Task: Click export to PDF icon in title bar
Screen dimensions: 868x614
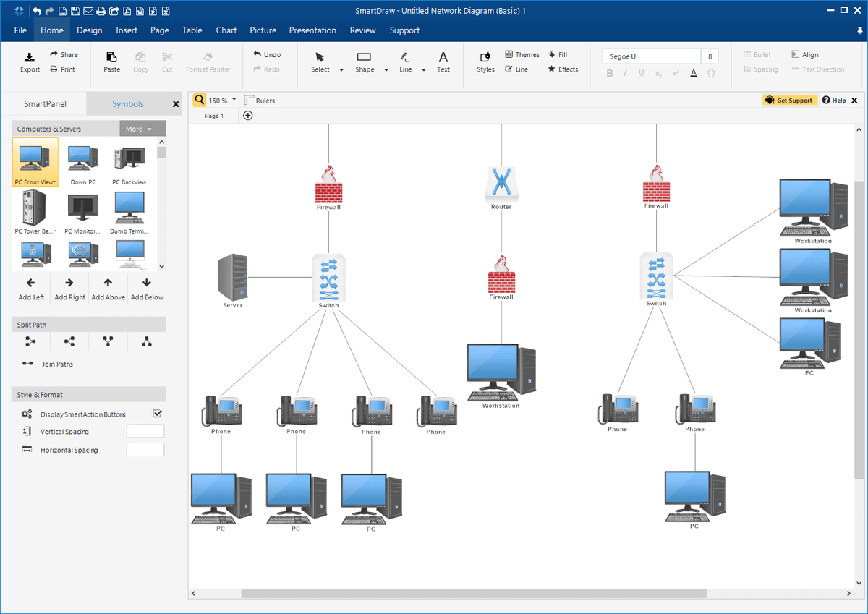Action: 127,11
